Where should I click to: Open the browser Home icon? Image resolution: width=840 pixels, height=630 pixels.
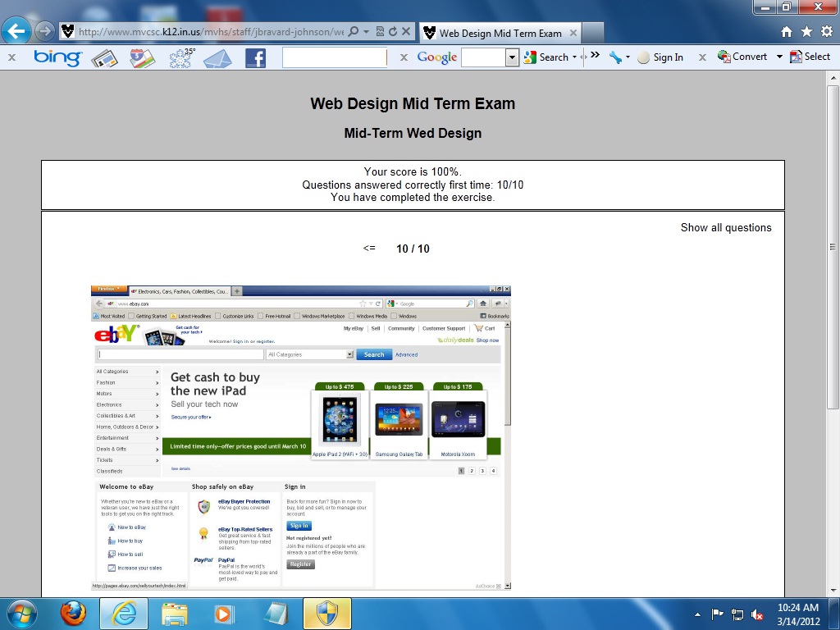pos(787,32)
